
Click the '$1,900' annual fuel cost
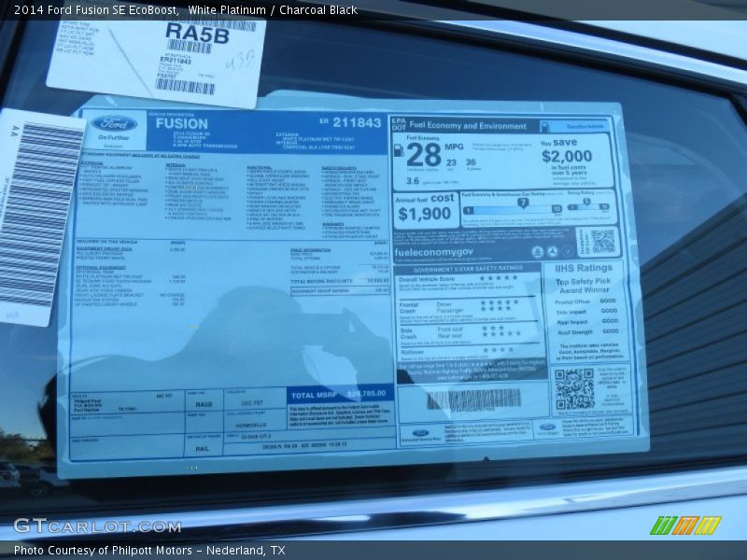[424, 215]
